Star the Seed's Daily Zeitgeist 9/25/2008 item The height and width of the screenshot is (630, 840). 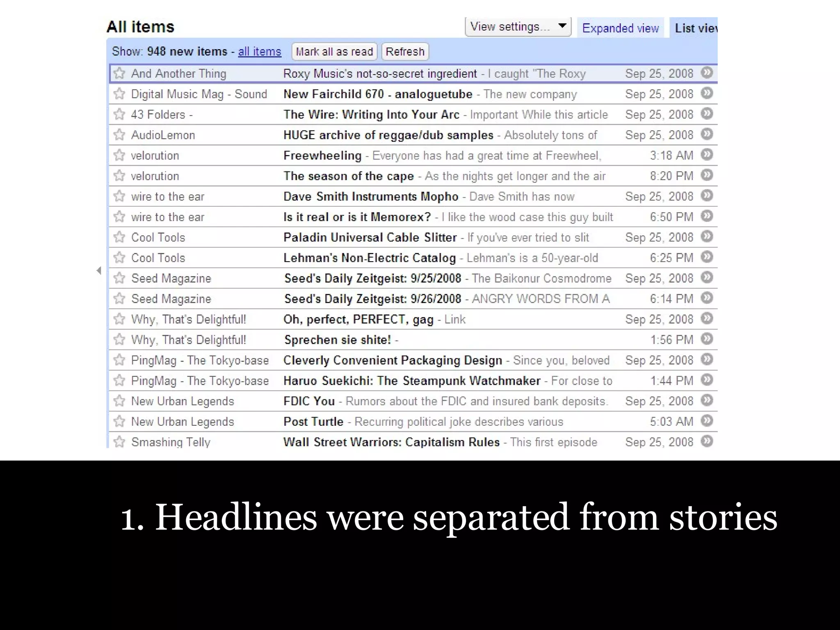pos(119,278)
